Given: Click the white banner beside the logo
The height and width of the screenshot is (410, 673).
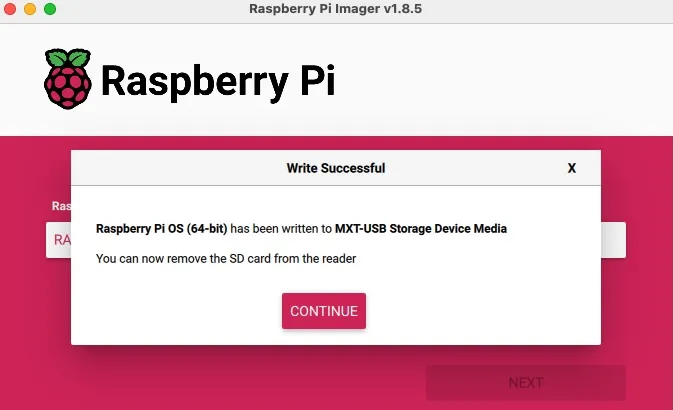Looking at the screenshot, I should (494, 79).
